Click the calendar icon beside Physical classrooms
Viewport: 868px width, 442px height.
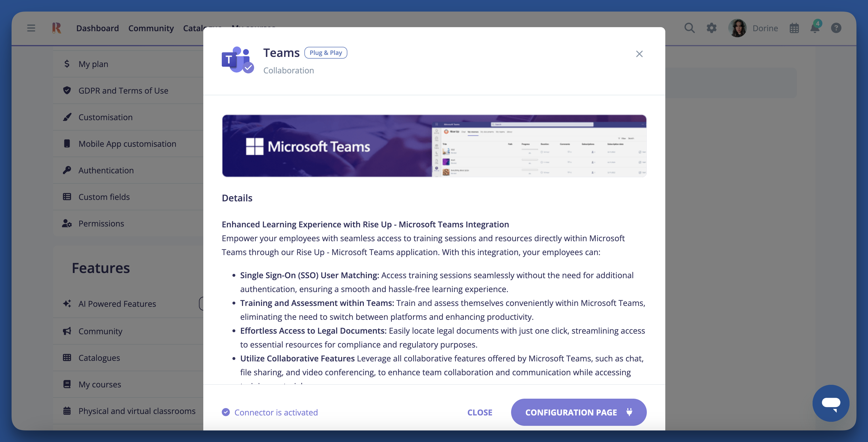pos(67,411)
